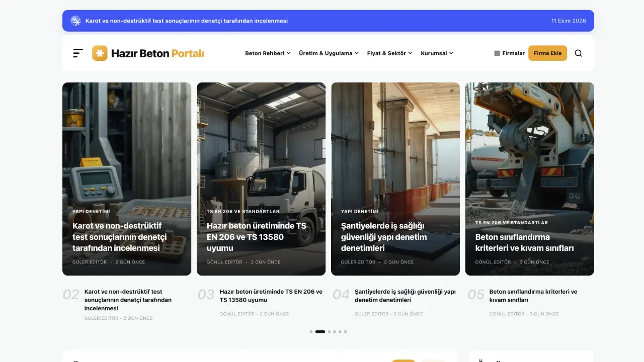Open list item 02 Karot article title

[x=128, y=300]
